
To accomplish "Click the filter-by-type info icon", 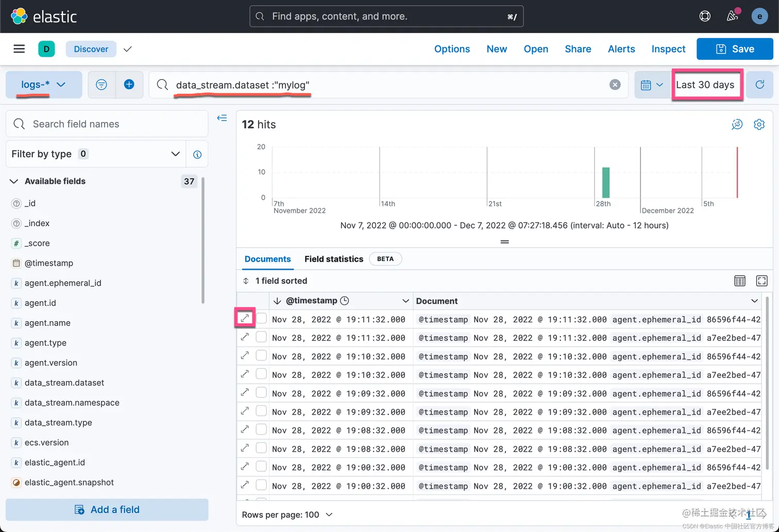I will tap(197, 154).
